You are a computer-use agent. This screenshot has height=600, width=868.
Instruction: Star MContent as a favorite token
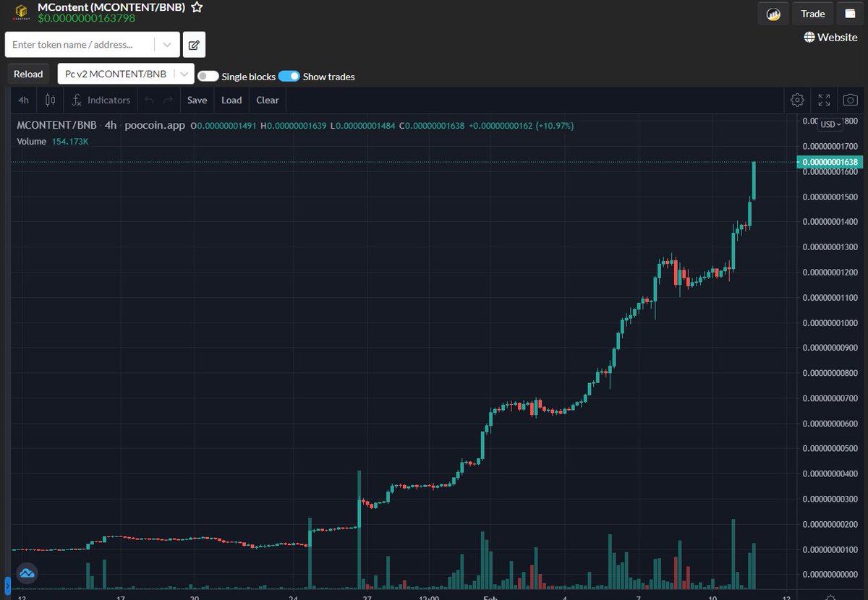point(197,7)
